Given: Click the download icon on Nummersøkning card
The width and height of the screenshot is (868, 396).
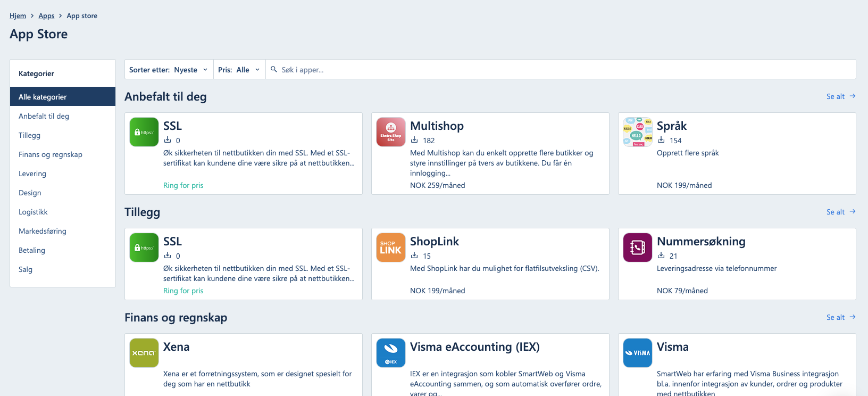Looking at the screenshot, I should click(x=661, y=255).
